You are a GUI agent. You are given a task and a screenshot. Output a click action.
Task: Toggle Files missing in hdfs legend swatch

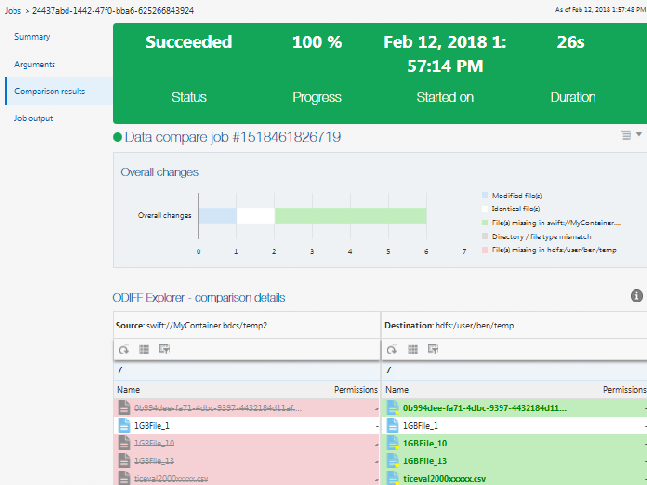point(485,250)
